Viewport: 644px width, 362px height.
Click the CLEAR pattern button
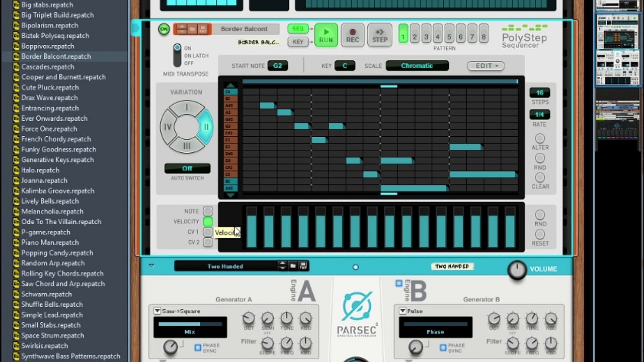[540, 177]
